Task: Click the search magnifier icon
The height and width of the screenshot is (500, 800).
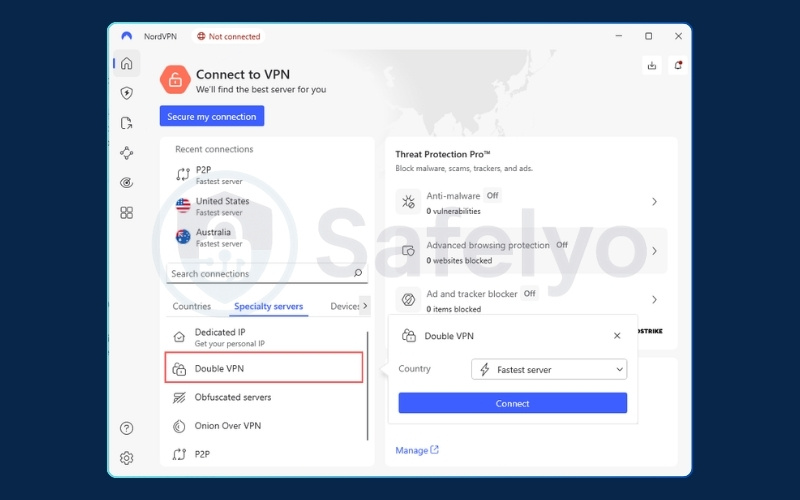Action: 358,273
